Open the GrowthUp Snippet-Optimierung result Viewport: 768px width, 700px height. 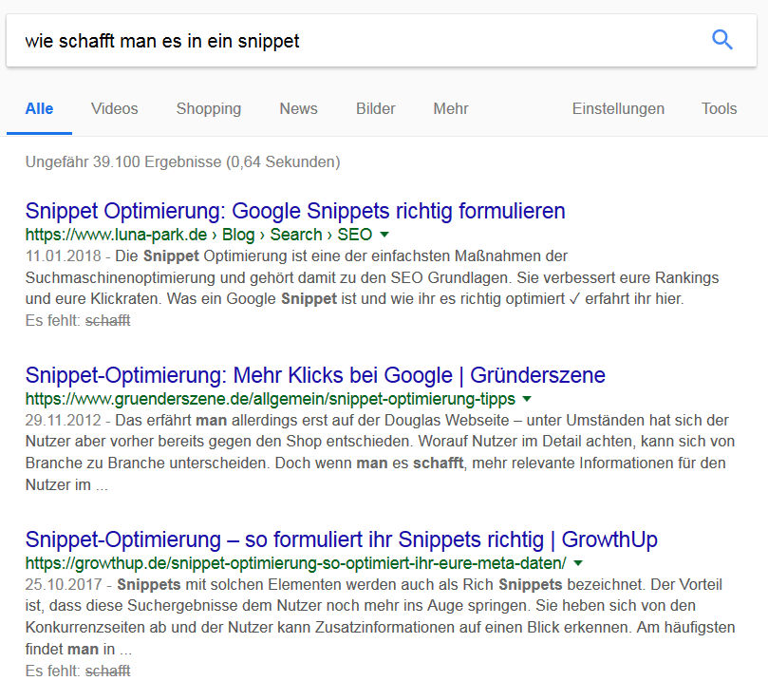(x=342, y=539)
